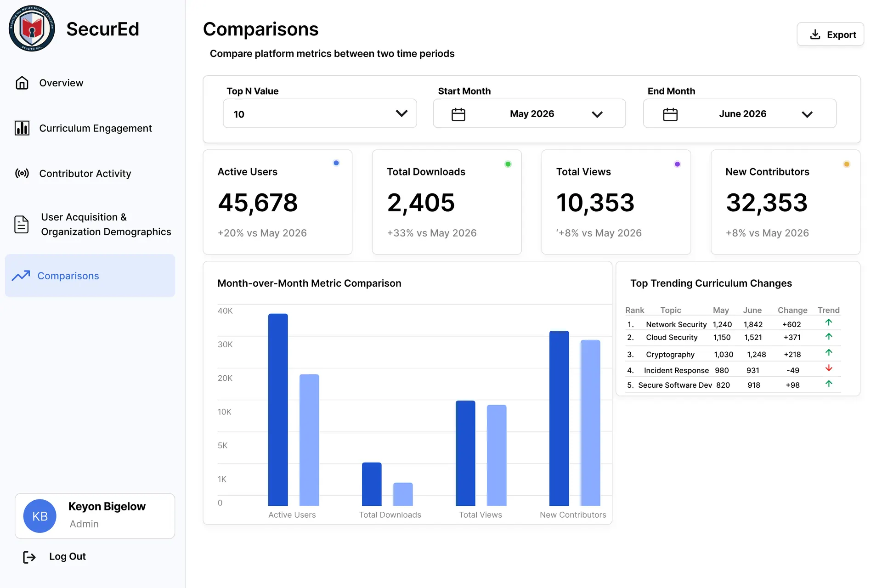Click the Top Trending Curriculum Changes title
882x588 pixels.
[x=711, y=283]
